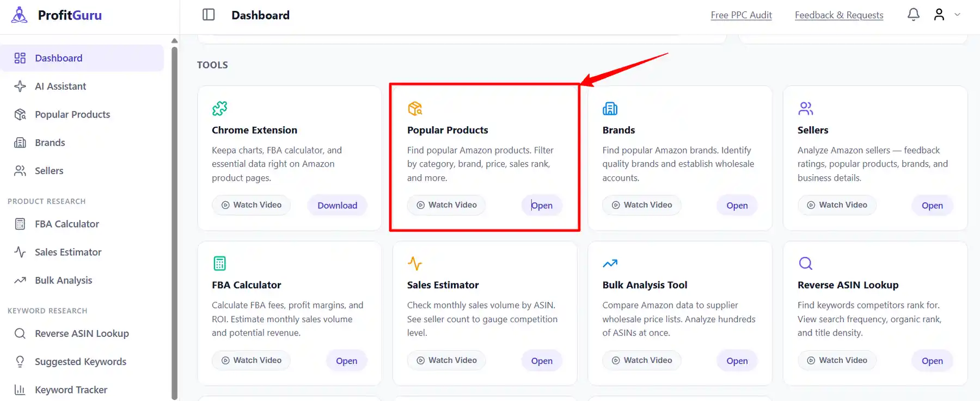Watch Video for Reverse ASIN Lookup

tap(837, 360)
